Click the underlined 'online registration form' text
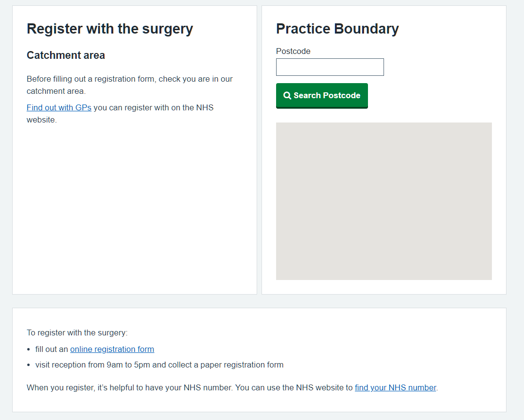Image resolution: width=524 pixels, height=420 pixels. point(112,349)
